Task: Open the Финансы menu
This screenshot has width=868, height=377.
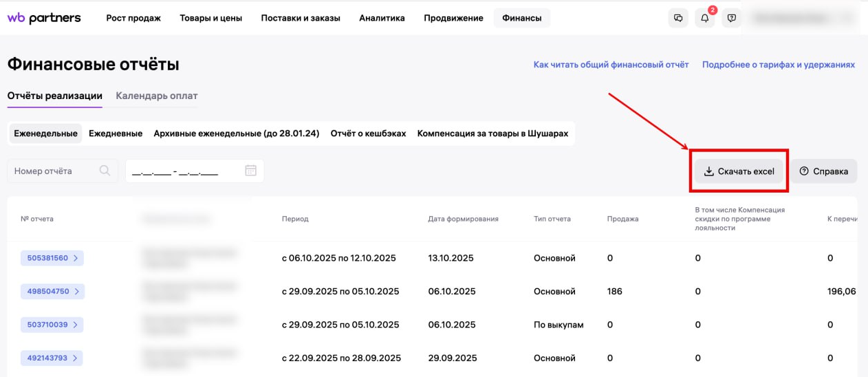Action: [521, 18]
